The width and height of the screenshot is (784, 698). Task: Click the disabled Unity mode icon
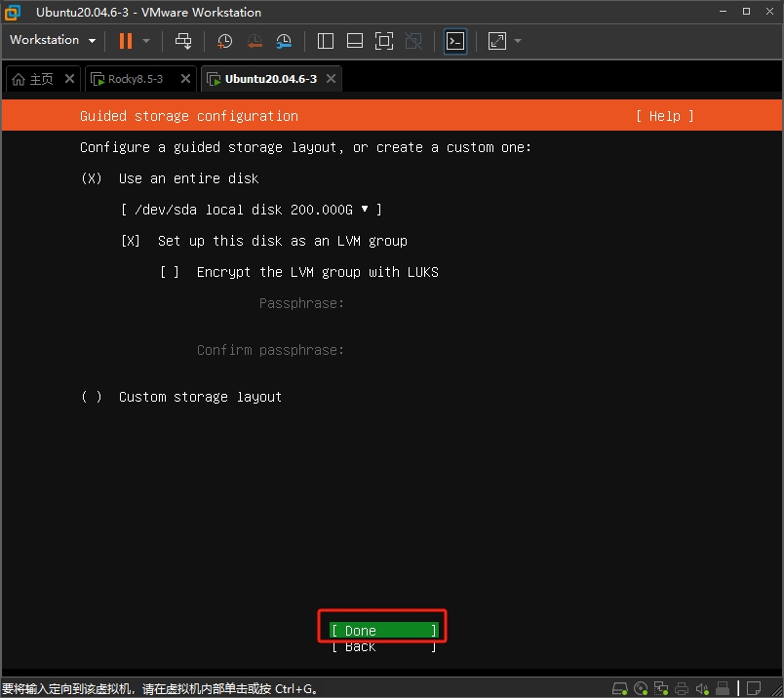point(413,41)
